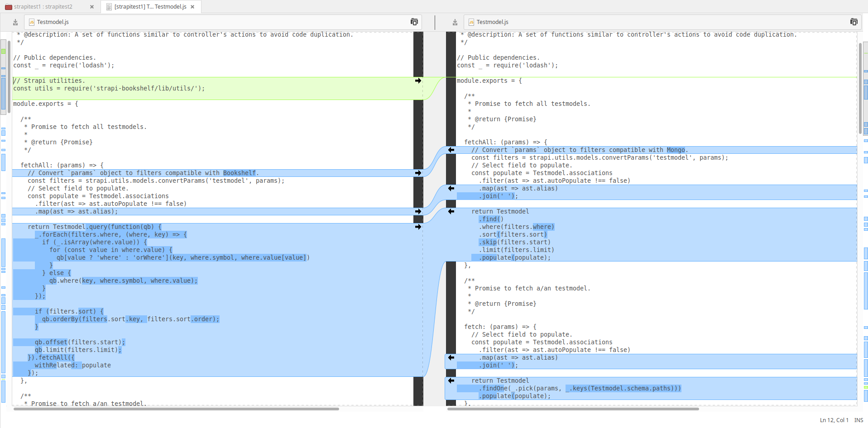Close the Testmodel.js comparison tab
868x428 pixels.
(x=193, y=7)
